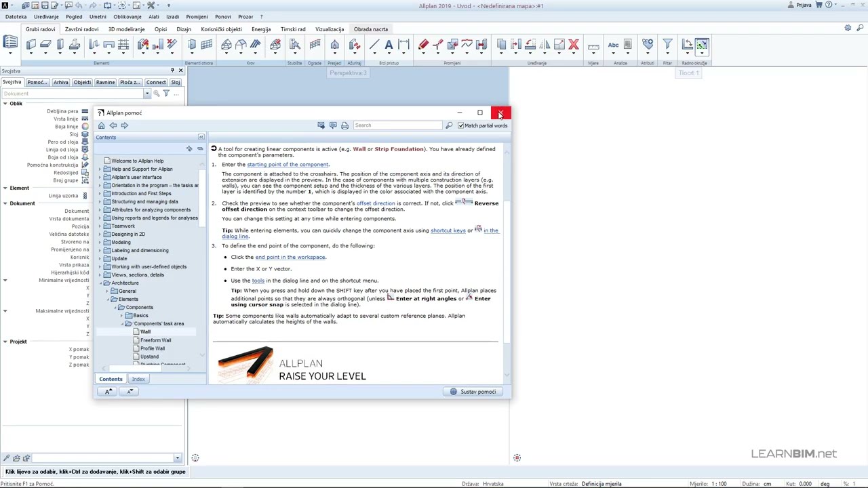Image resolution: width=868 pixels, height=488 pixels.
Task: Expand the Projekt section in properties
Action: [x=5, y=342]
